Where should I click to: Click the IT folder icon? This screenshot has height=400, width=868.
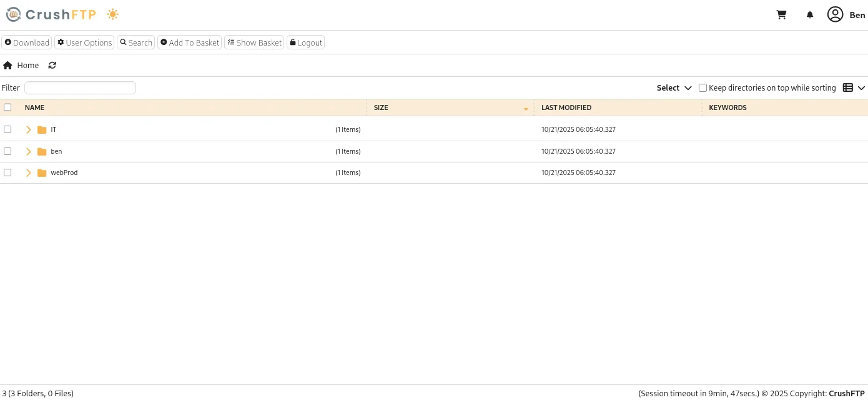[42, 129]
